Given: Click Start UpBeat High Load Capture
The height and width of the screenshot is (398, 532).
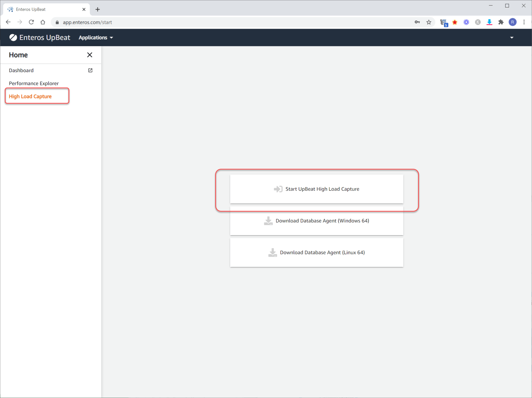Looking at the screenshot, I should click(317, 189).
